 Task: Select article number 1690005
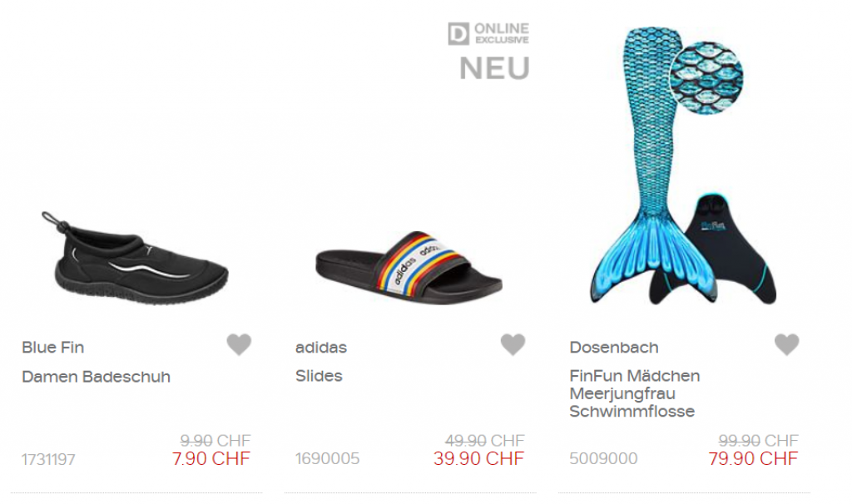point(328,459)
